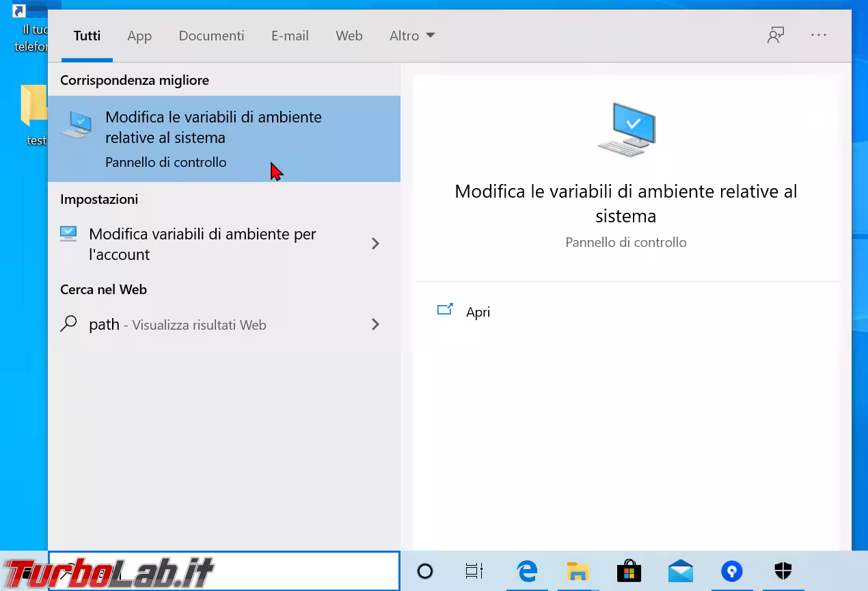Click Apri to open the control panel item

[x=478, y=312]
